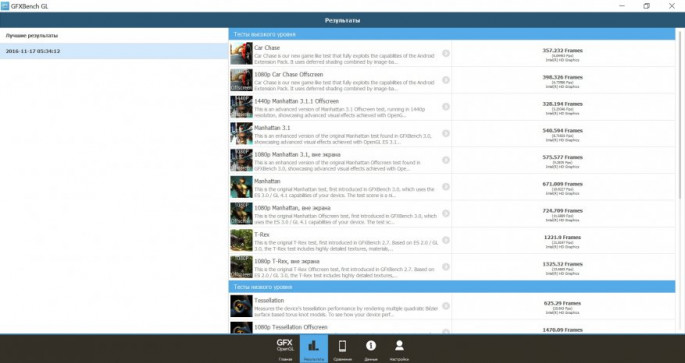Viewport: 685px width, 363px height.
Task: Click the T-Rex test thumbnail
Action: 241,240
